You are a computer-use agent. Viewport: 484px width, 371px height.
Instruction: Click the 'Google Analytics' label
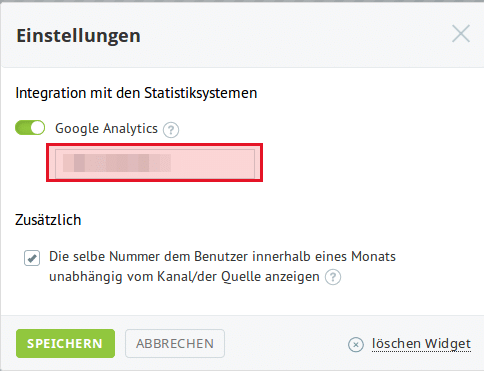coord(106,129)
